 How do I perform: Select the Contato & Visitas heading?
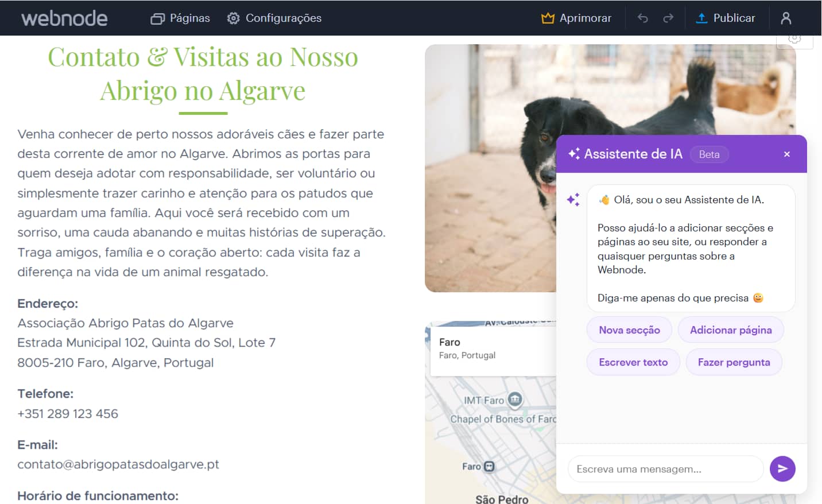(x=203, y=73)
